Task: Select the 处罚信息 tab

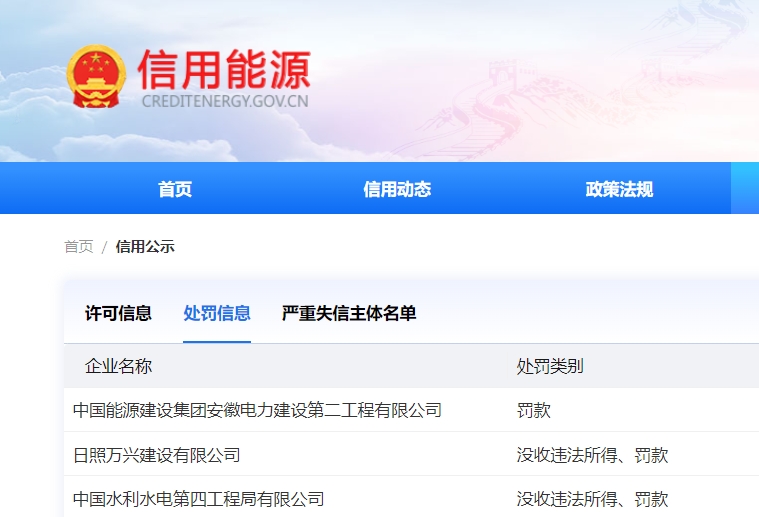Action: [217, 313]
